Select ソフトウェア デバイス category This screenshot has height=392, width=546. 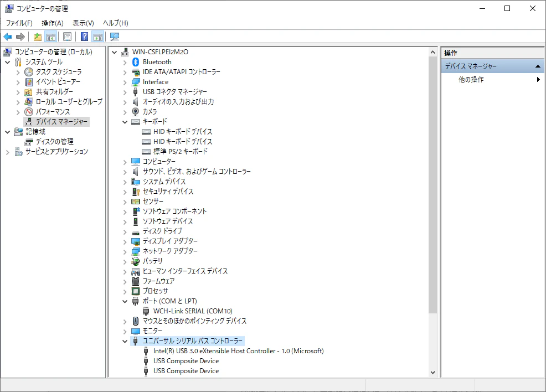point(167,221)
